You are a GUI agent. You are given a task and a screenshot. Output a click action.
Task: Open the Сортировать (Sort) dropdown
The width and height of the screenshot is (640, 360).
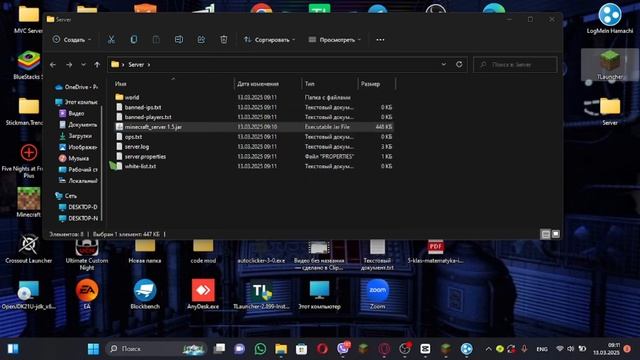click(x=269, y=40)
